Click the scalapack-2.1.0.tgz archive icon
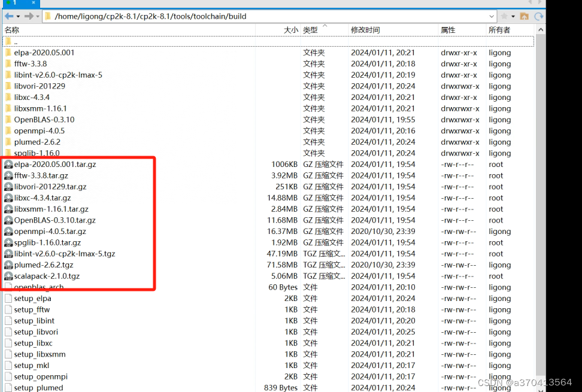Viewport: 582px width, 392px height. tap(8, 276)
